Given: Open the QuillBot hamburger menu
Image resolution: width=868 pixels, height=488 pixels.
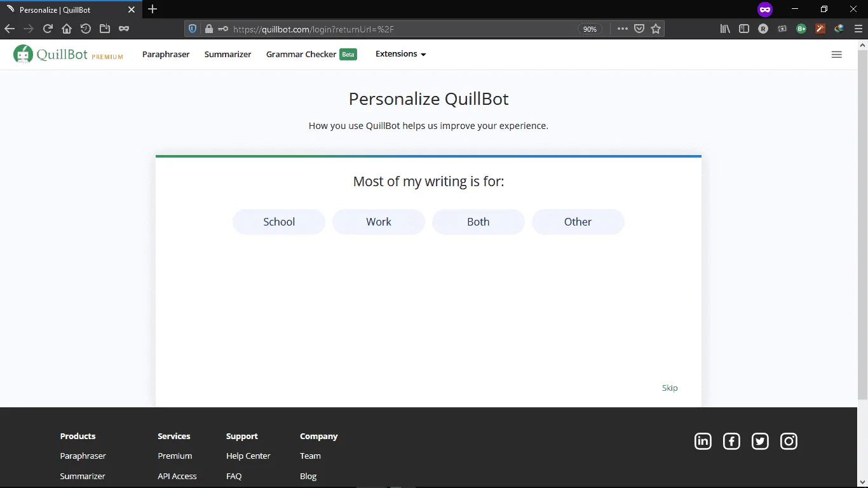Looking at the screenshot, I should tap(837, 55).
